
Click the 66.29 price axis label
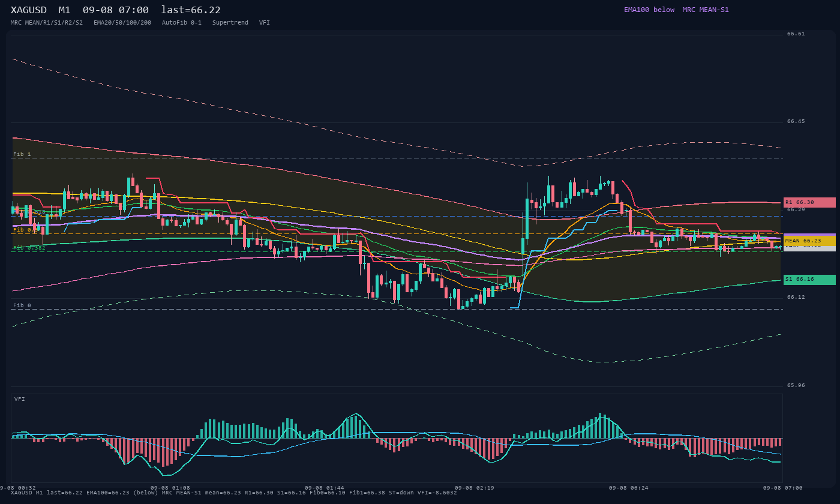(796, 209)
